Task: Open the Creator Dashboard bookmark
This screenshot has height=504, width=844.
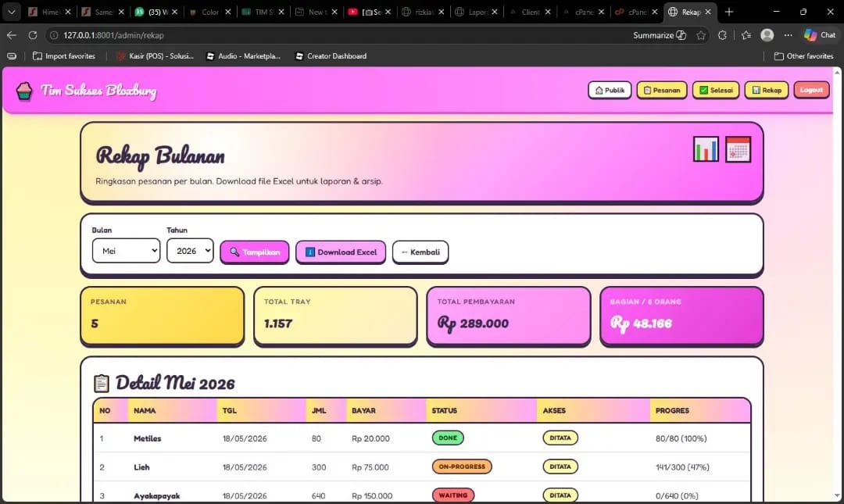Action: 331,56
